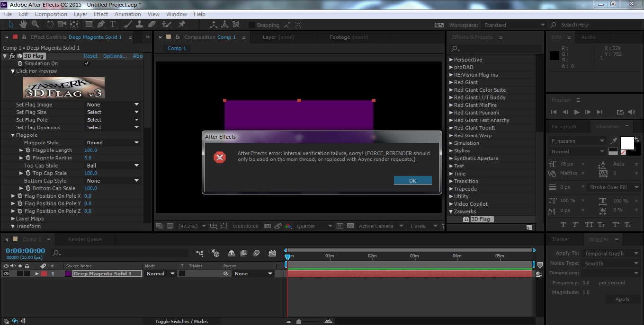Click the All Caps TT button
Image resolution: width=644 pixels, height=325 pixels.
point(589,225)
